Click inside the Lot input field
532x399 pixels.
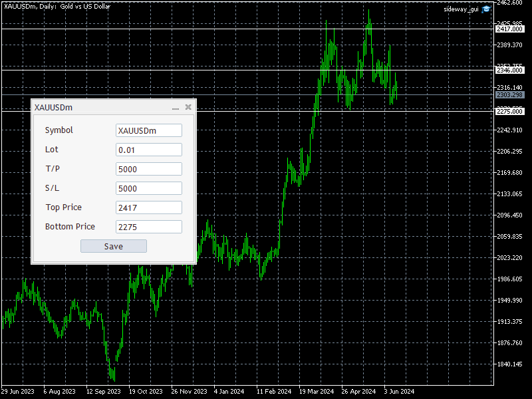(148, 149)
